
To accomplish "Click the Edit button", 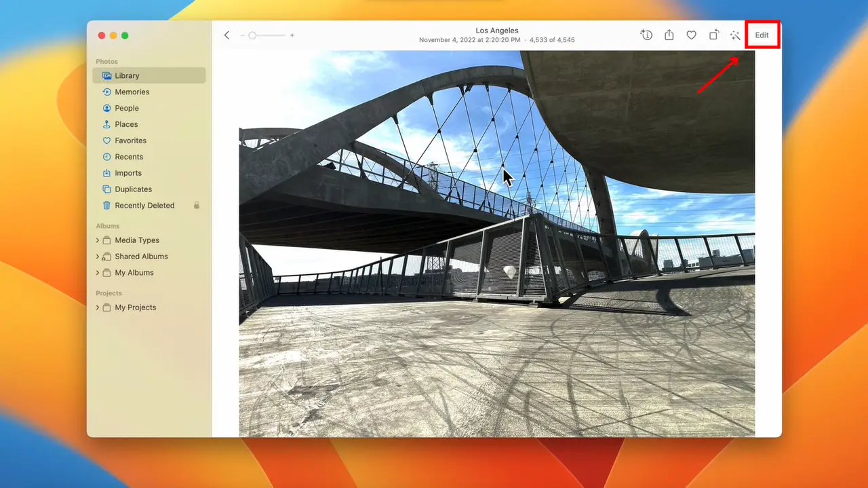I will pos(762,35).
